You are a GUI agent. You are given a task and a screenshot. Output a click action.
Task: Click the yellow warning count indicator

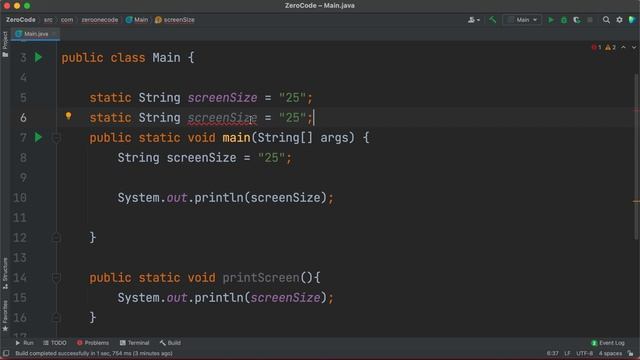(610, 47)
